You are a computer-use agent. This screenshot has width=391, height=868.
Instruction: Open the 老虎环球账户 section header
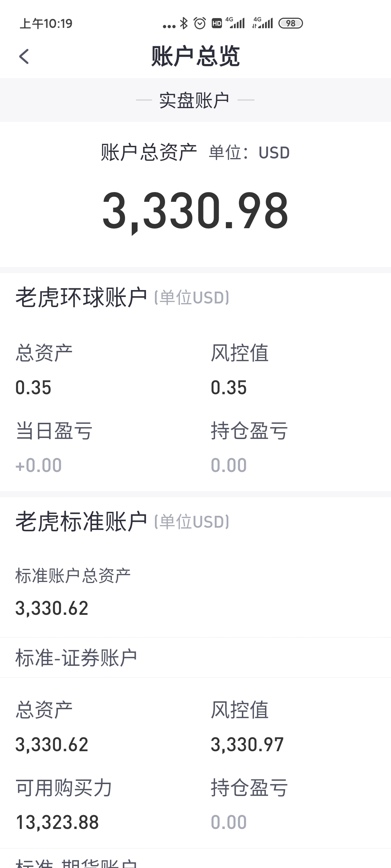click(81, 298)
